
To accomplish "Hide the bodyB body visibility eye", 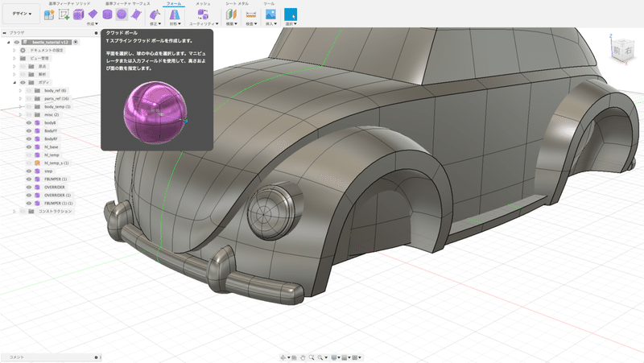I will (x=27, y=123).
